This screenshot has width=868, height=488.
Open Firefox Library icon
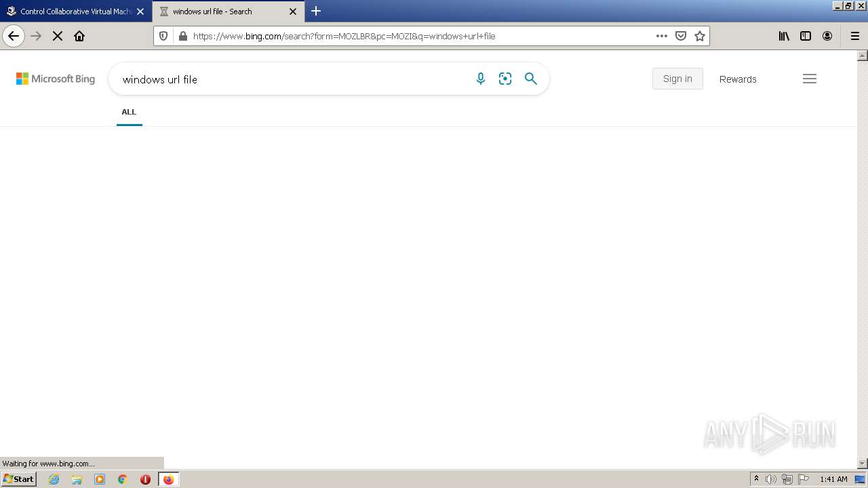784,36
